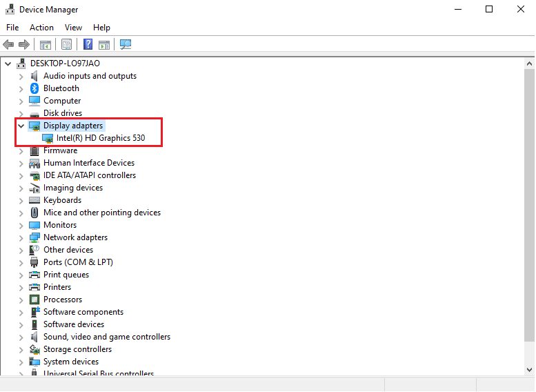Open the Properties toolbar icon

(66, 44)
